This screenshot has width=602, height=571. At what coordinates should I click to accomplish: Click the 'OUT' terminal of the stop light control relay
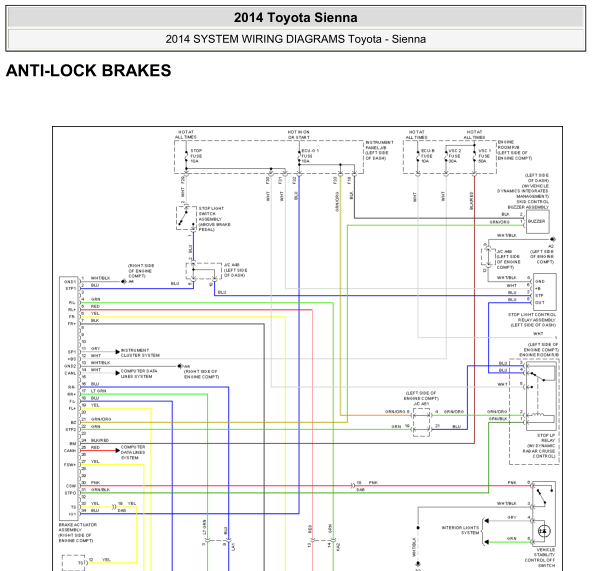click(540, 303)
